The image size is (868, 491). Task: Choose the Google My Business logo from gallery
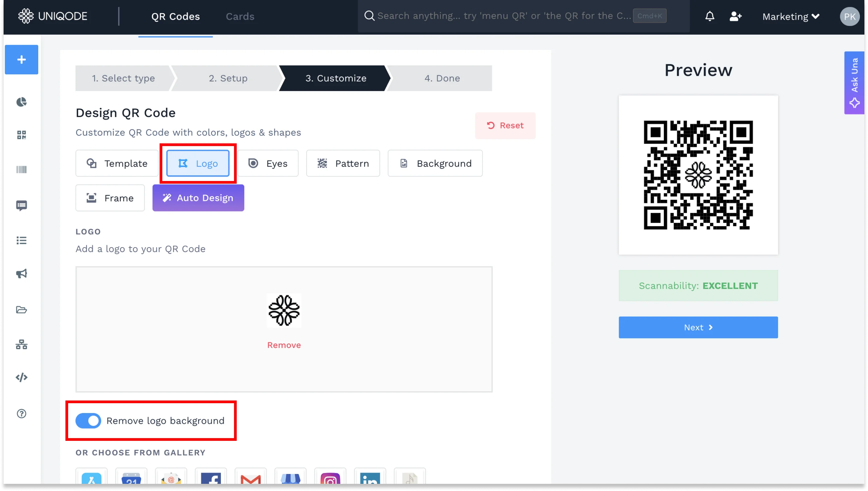click(x=291, y=476)
